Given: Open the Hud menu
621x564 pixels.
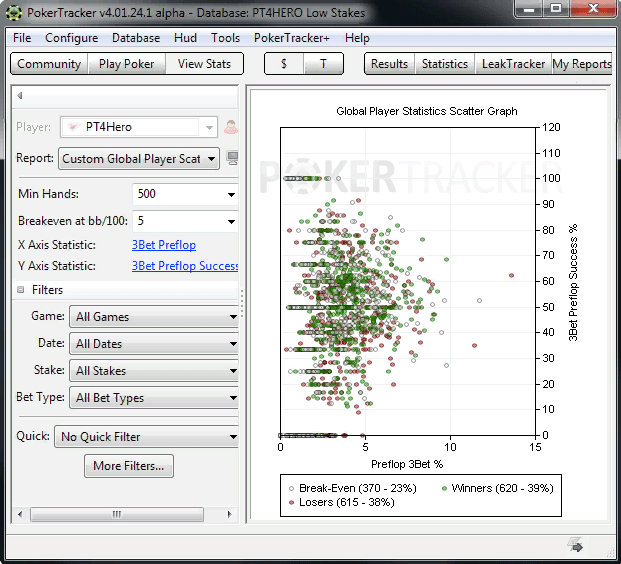Looking at the screenshot, I should coord(185,38).
